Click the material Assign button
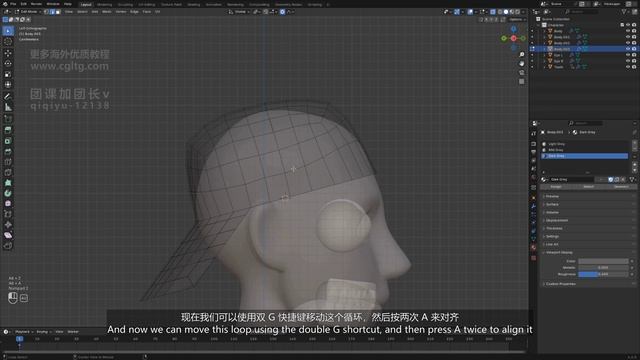The height and width of the screenshot is (360, 640). point(556,187)
